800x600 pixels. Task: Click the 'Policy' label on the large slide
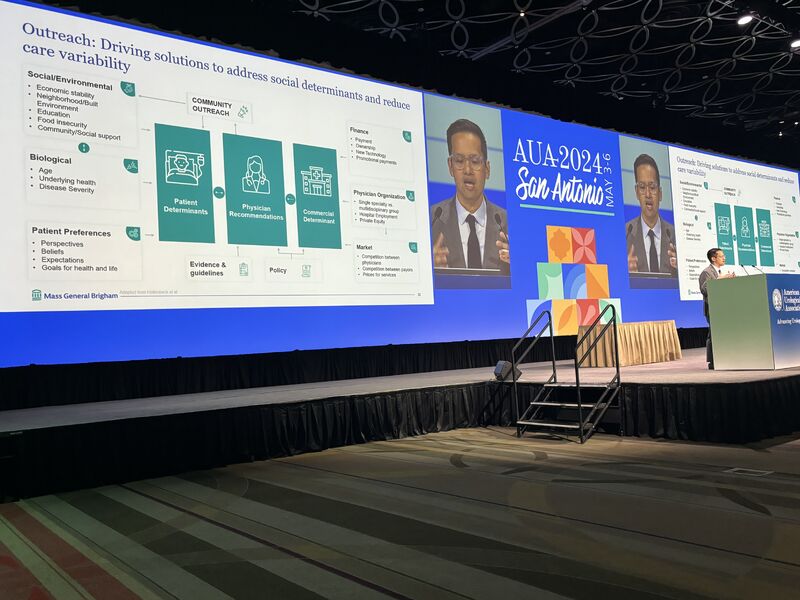pos(278,270)
